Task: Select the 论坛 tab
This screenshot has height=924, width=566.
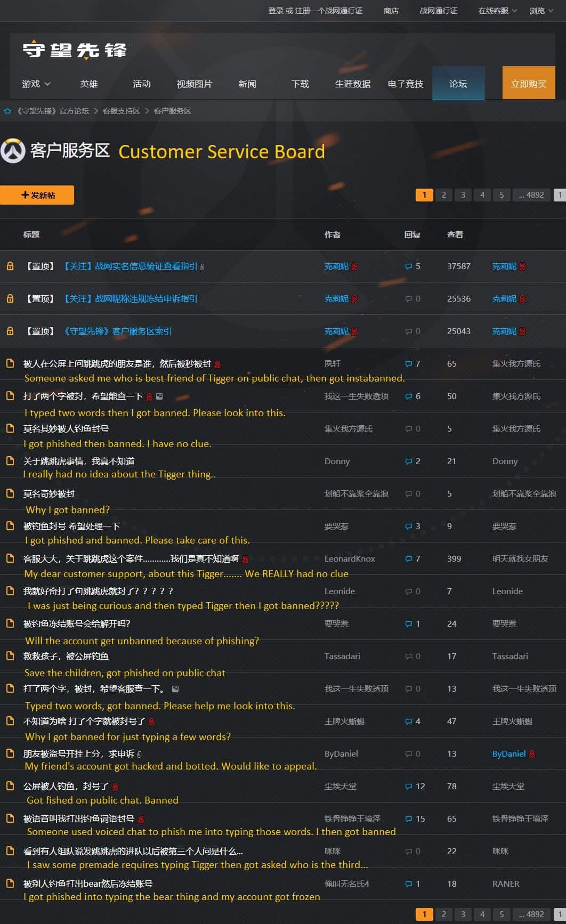Action: [458, 83]
